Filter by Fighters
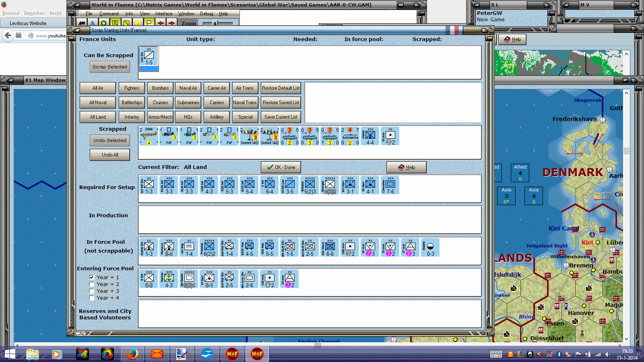The image size is (644, 362). click(x=132, y=88)
